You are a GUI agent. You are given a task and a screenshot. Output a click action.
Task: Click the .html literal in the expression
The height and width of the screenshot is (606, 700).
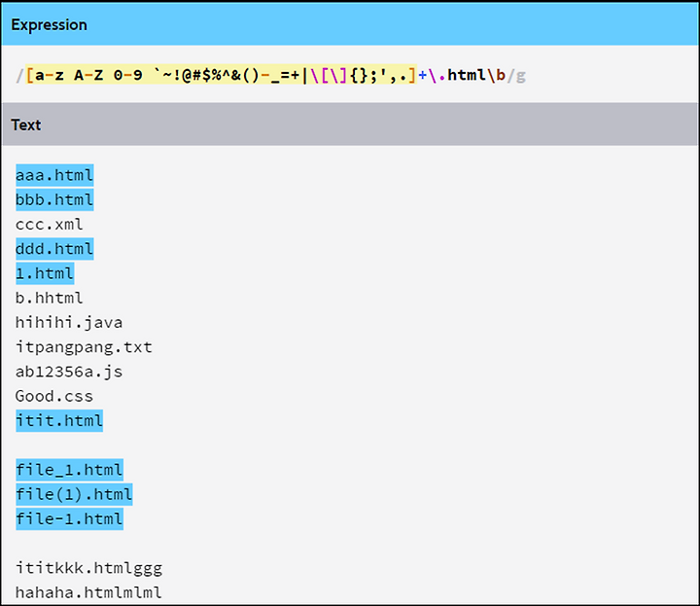[x=457, y=75]
